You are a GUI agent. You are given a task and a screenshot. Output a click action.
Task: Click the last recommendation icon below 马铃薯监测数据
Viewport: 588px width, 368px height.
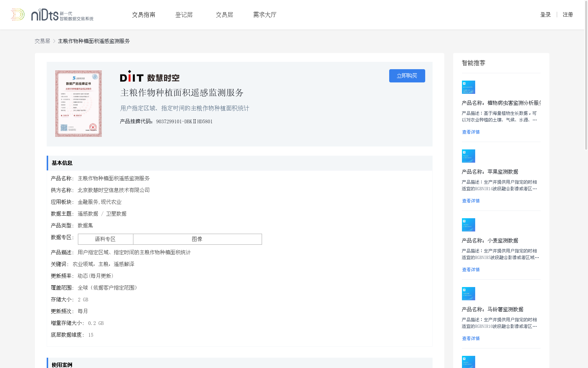click(x=469, y=362)
